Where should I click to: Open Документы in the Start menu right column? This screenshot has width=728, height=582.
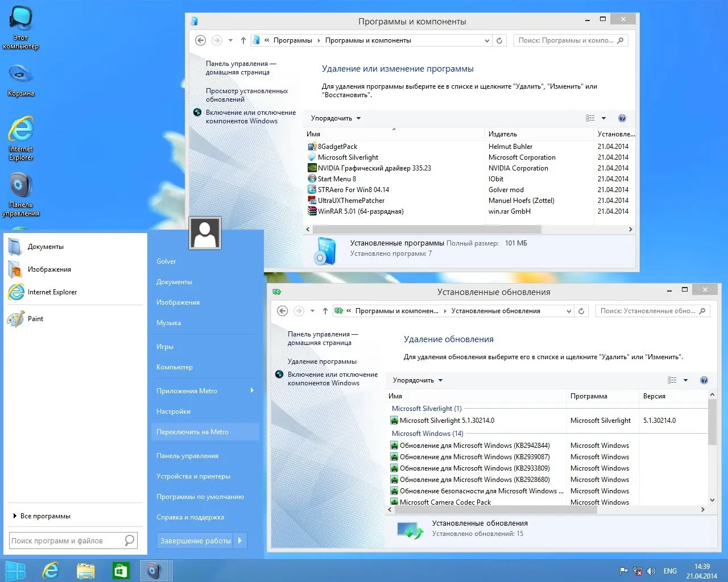pyautogui.click(x=175, y=282)
